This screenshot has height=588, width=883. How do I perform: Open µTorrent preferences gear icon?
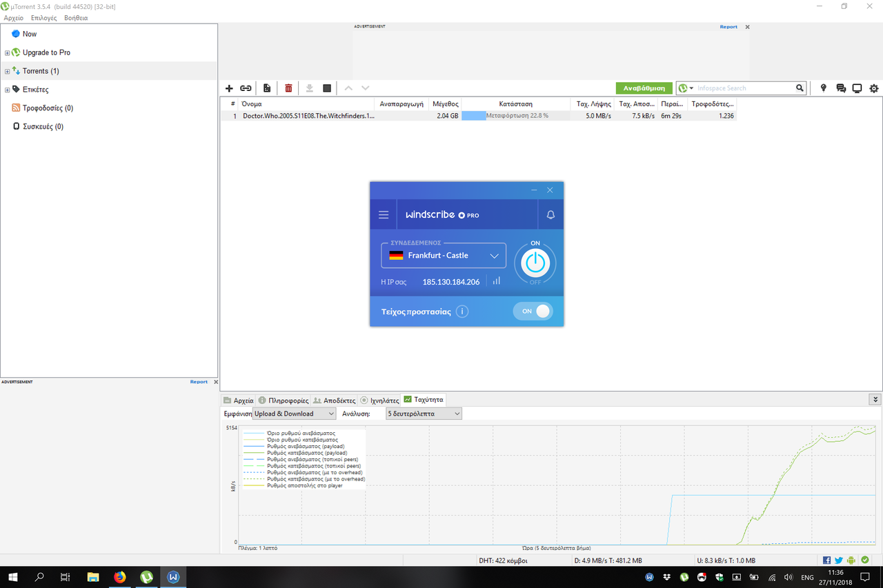tap(874, 88)
